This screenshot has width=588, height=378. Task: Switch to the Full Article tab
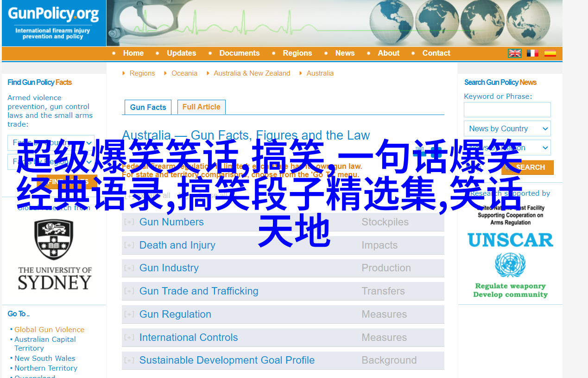click(x=201, y=107)
